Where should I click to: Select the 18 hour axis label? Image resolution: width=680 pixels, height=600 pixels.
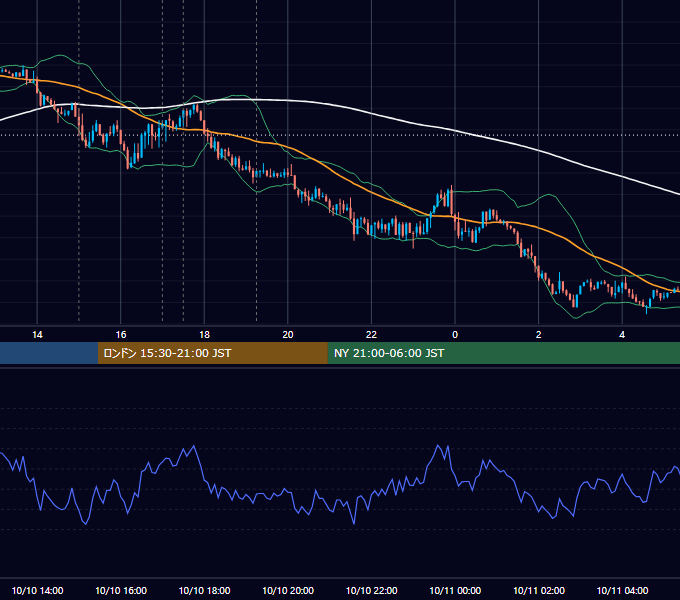204,335
